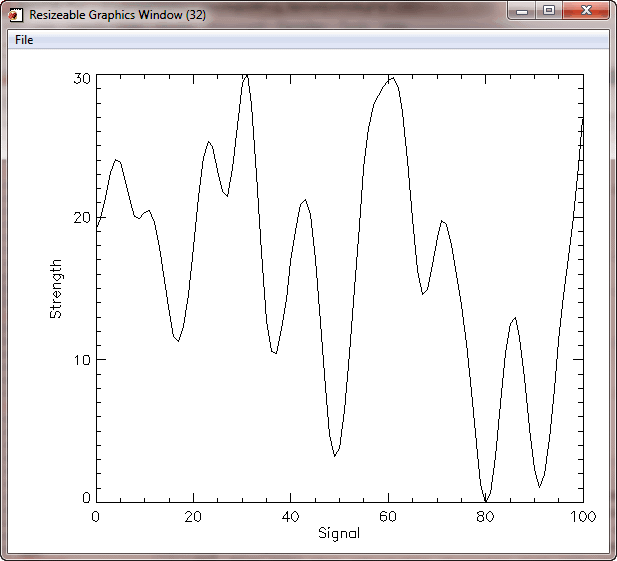Click the curve's peak near signal 60
Image resolution: width=617 pixels, height=561 pixels.
(392, 78)
